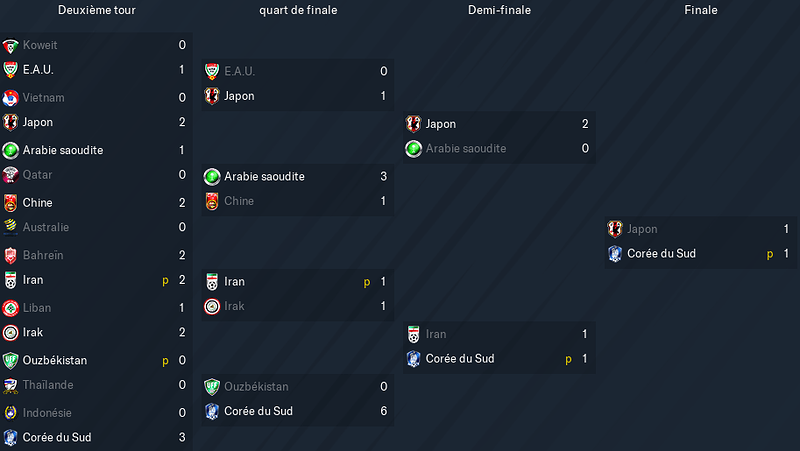Click the Vietnam flag badge icon
The height and width of the screenshot is (451, 800).
(10, 98)
